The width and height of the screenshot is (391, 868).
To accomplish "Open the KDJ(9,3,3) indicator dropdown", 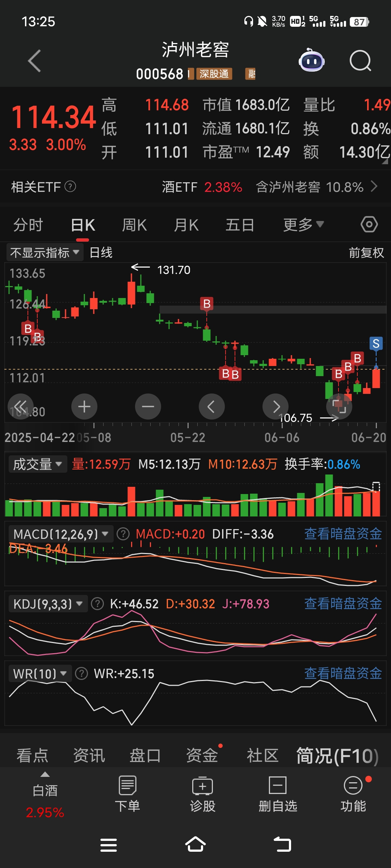I will [x=48, y=604].
